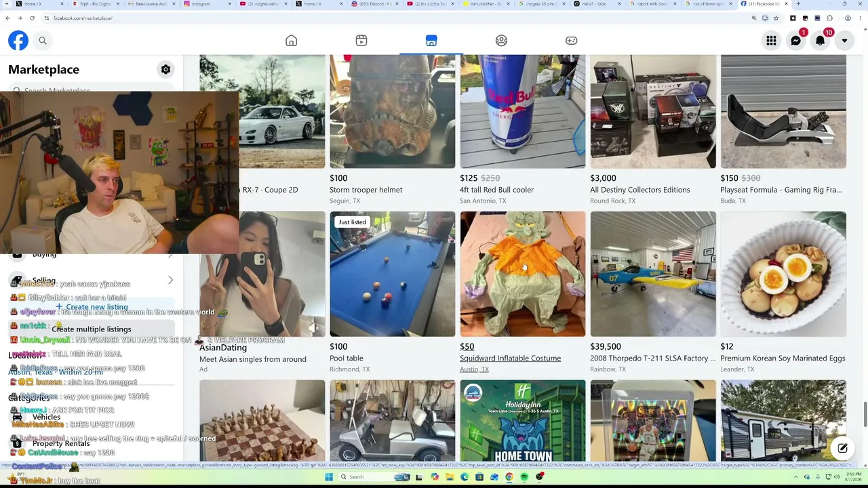
Task: Click the Storm trooper helmet title
Action: tap(366, 190)
